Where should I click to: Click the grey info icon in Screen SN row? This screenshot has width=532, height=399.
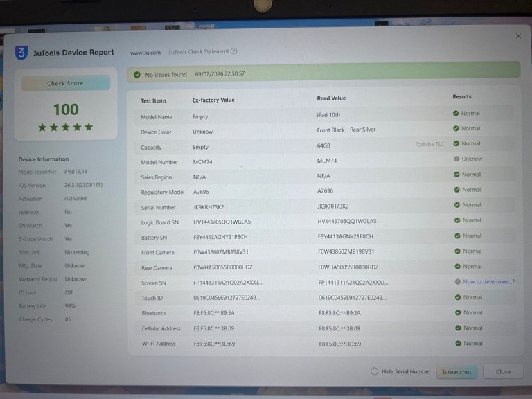pyautogui.click(x=458, y=282)
